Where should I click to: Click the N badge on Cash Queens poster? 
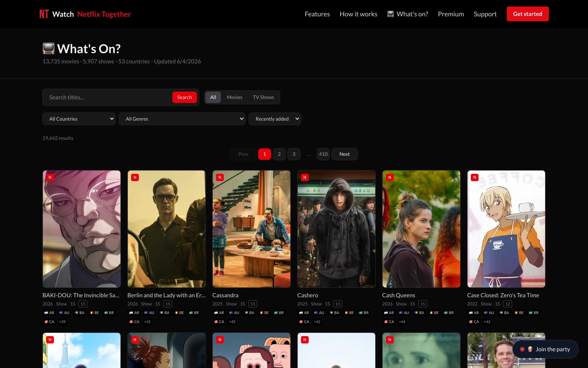[x=390, y=177]
